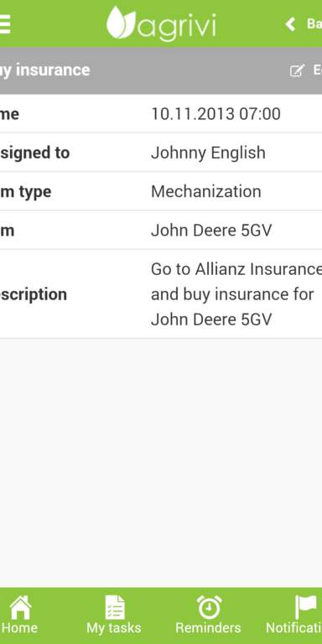Tap the Agrivi leaf logo
The image size is (322, 644).
(121, 23)
